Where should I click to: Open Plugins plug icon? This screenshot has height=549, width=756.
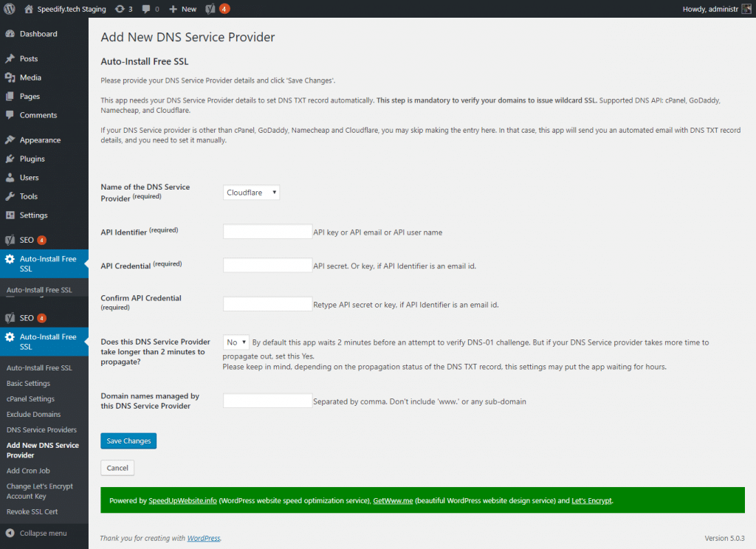click(10, 159)
